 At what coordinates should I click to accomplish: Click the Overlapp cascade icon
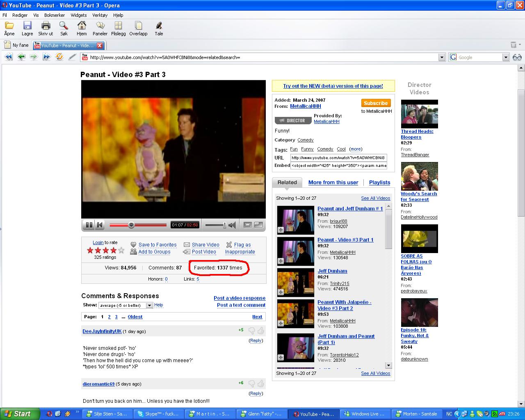(138, 25)
